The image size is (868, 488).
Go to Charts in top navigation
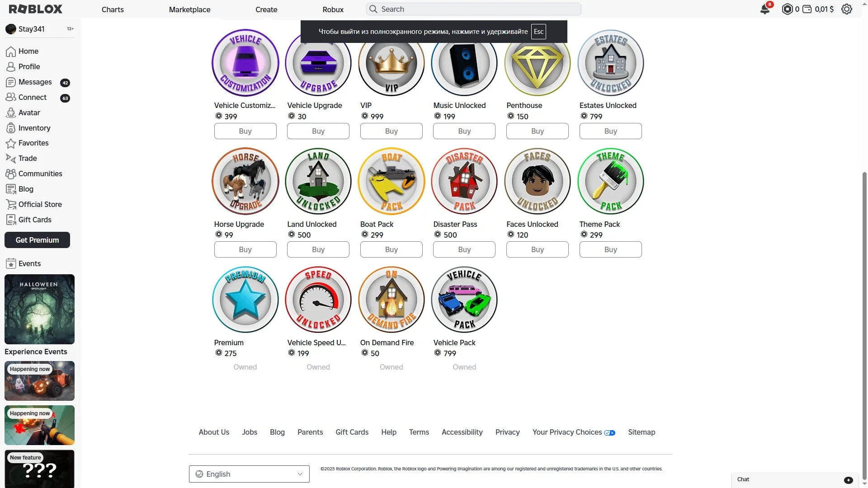pyautogui.click(x=113, y=9)
